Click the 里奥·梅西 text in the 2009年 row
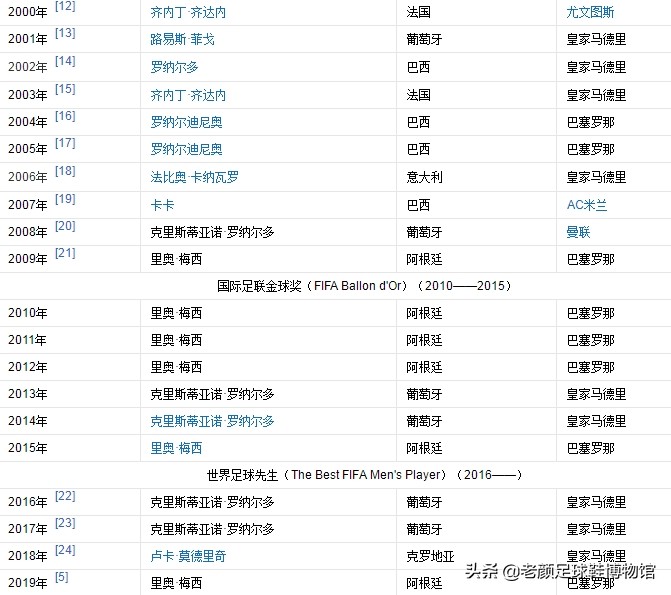The image size is (671, 595). (176, 259)
